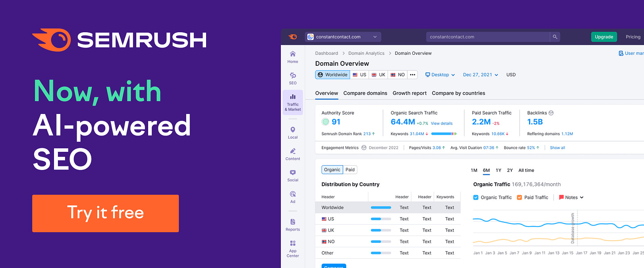Image resolution: width=644 pixels, height=268 pixels.
Task: Go to Dashboard breadcrumb
Action: point(326,53)
